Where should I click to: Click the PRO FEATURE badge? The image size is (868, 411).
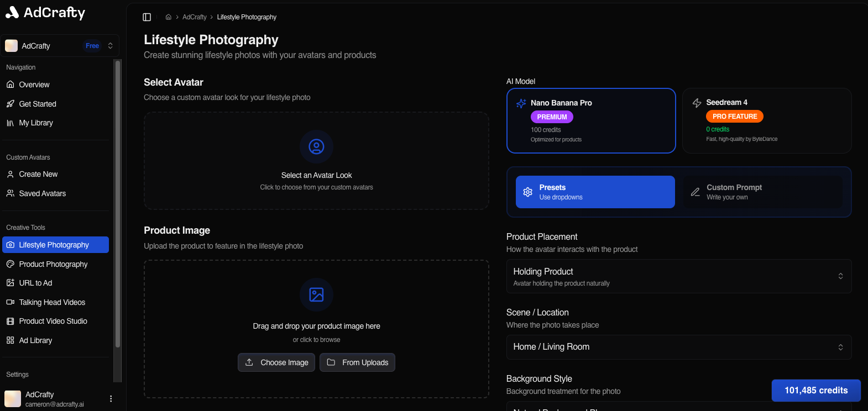pos(735,117)
